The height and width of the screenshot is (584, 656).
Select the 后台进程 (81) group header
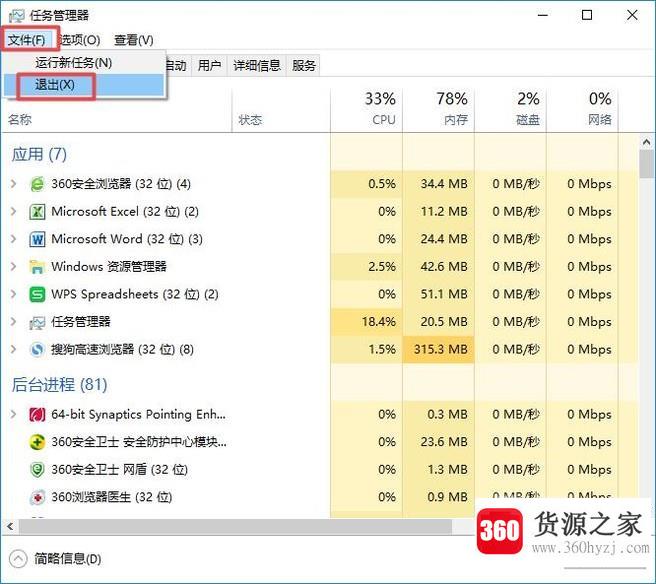59,385
